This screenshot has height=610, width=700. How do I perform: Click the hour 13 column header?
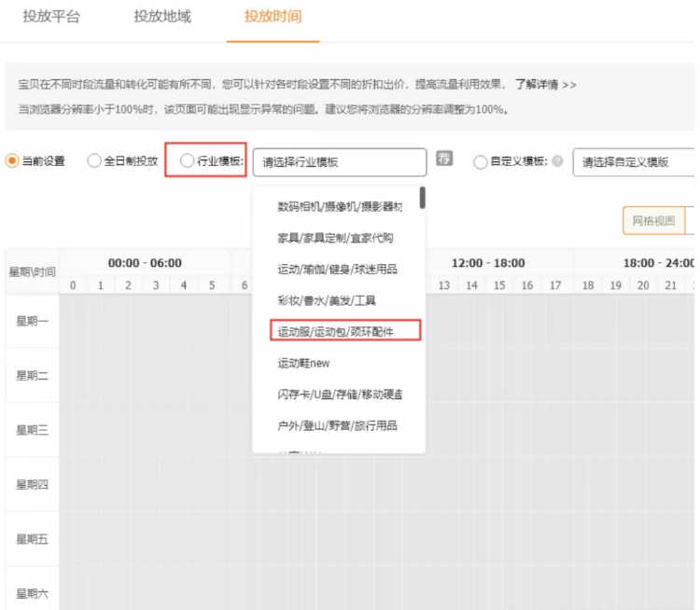click(x=443, y=285)
